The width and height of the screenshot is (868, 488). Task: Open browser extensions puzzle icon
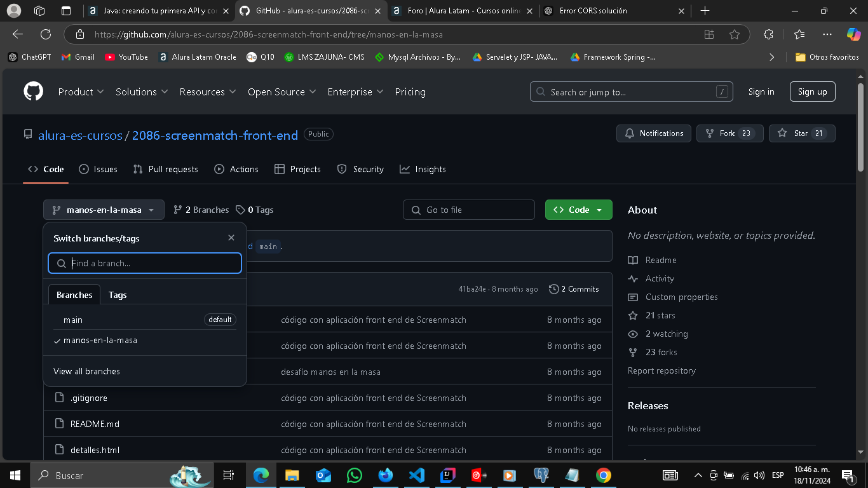pos(768,34)
